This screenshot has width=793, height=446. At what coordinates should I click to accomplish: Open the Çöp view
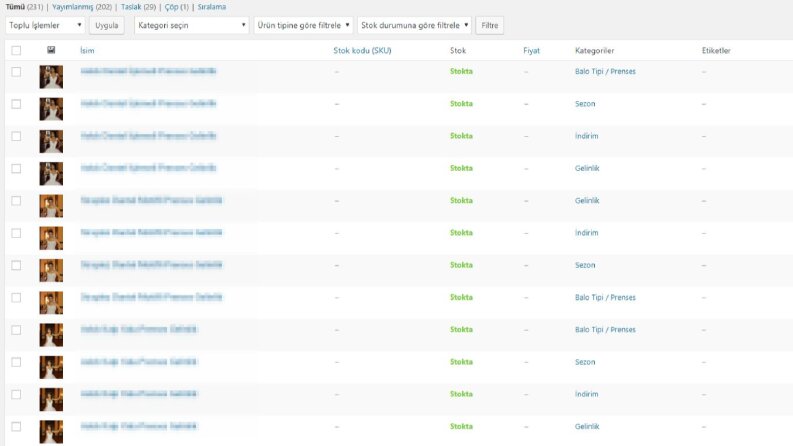click(171, 7)
